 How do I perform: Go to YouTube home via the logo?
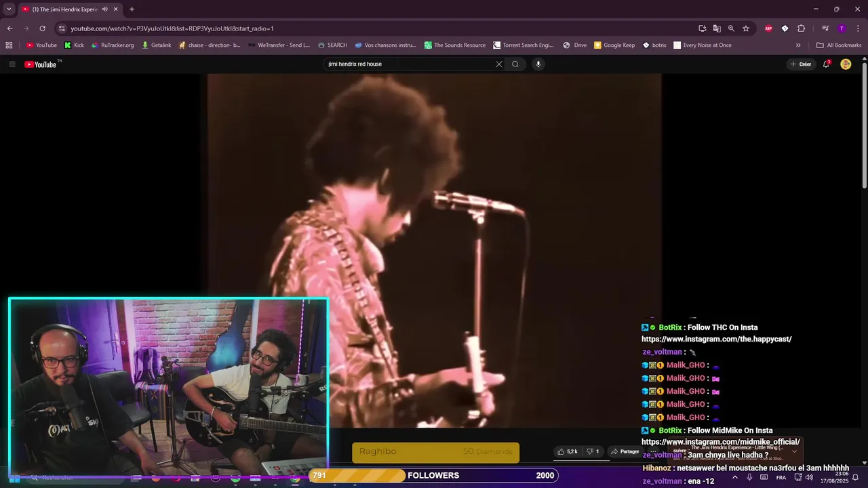tap(41, 64)
